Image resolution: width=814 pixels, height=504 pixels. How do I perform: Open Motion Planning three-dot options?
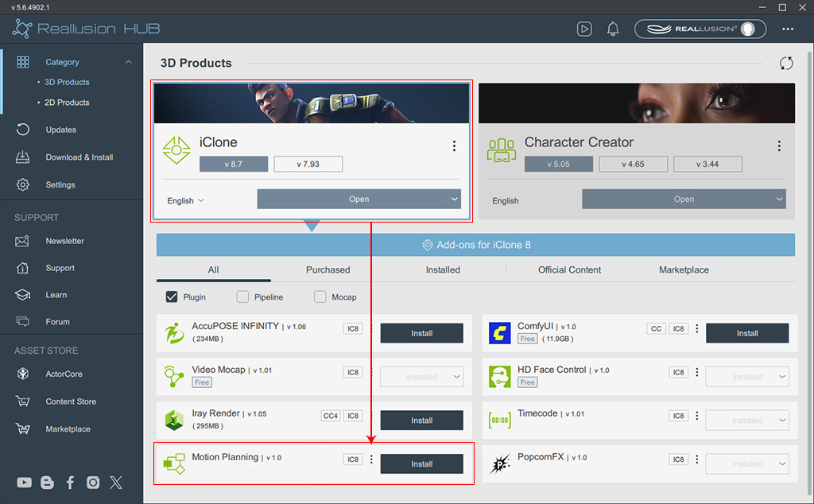[371, 459]
